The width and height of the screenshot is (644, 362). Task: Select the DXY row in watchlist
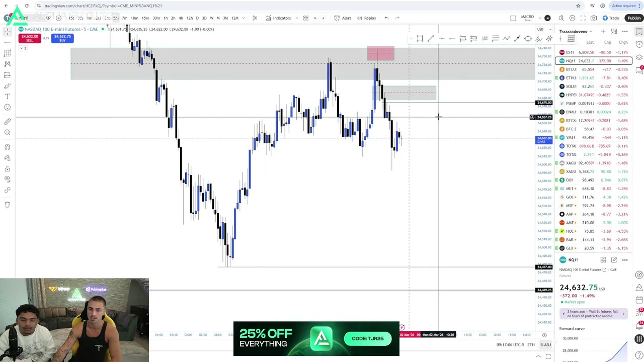click(x=594, y=180)
